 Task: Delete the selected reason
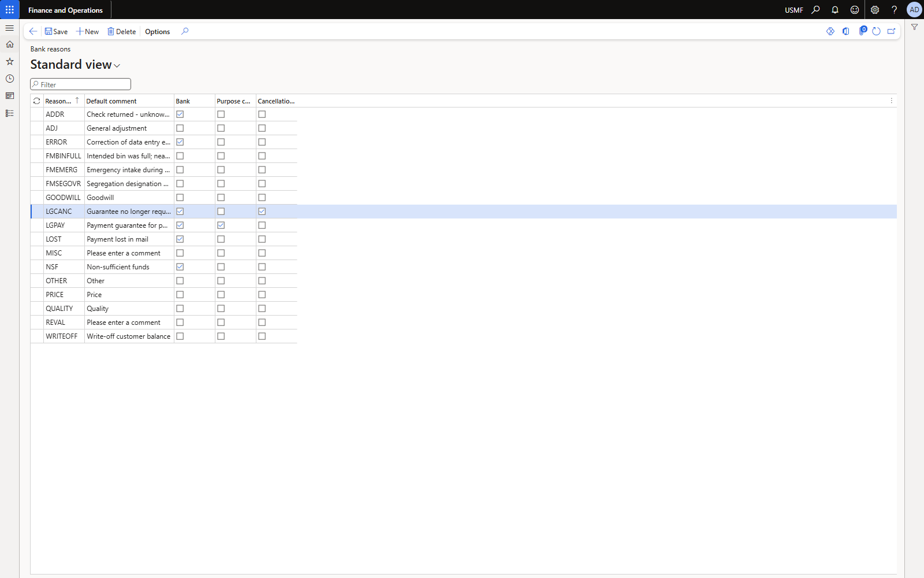coord(121,31)
